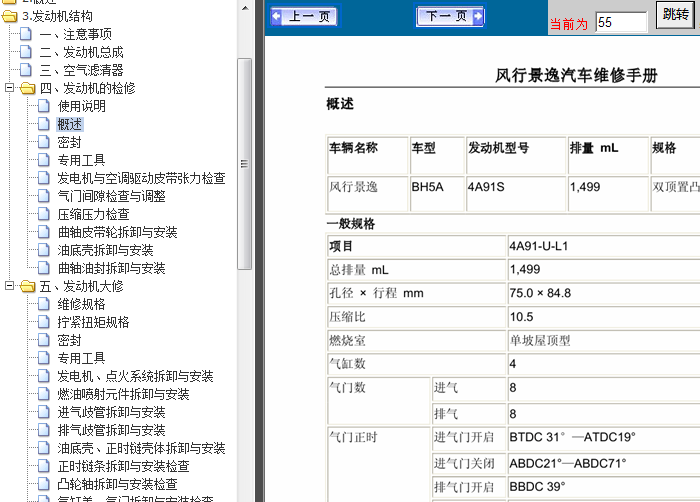This screenshot has width=700, height=502.
Task: Click the page icon beside 曲轴油封拆卸与安装
Action: click(44, 268)
